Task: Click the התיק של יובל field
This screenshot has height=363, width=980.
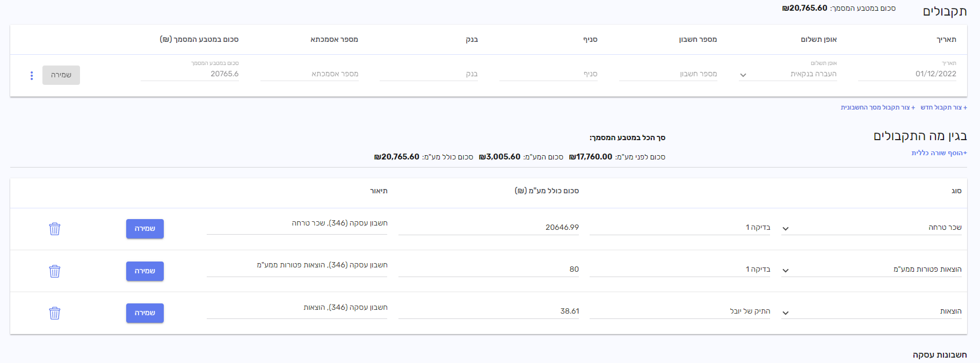Action: pyautogui.click(x=680, y=311)
